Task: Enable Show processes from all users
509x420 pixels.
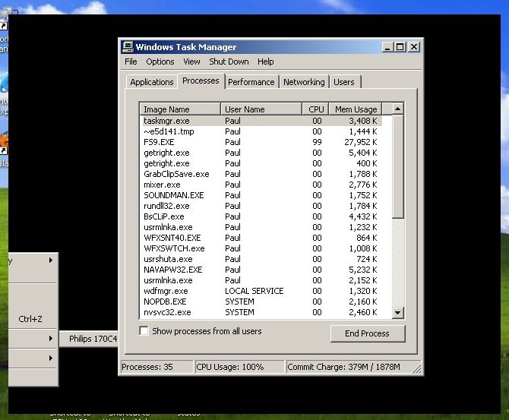Action: (x=144, y=331)
